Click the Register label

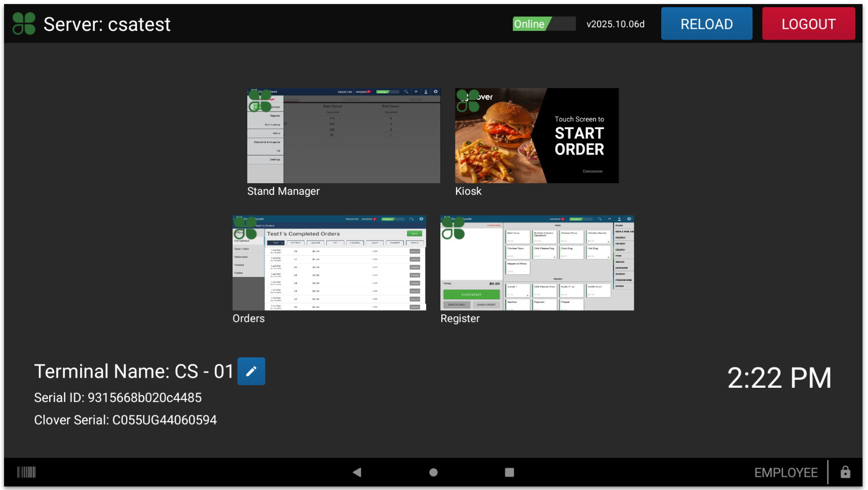click(460, 318)
